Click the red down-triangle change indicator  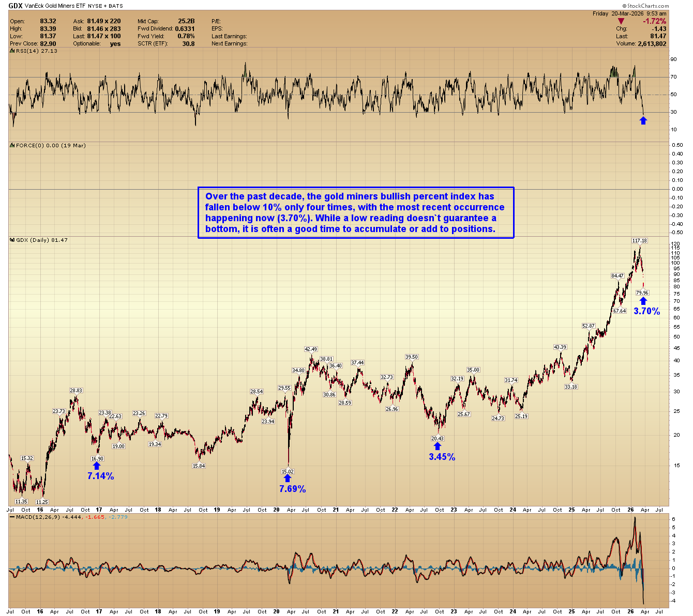tap(621, 21)
